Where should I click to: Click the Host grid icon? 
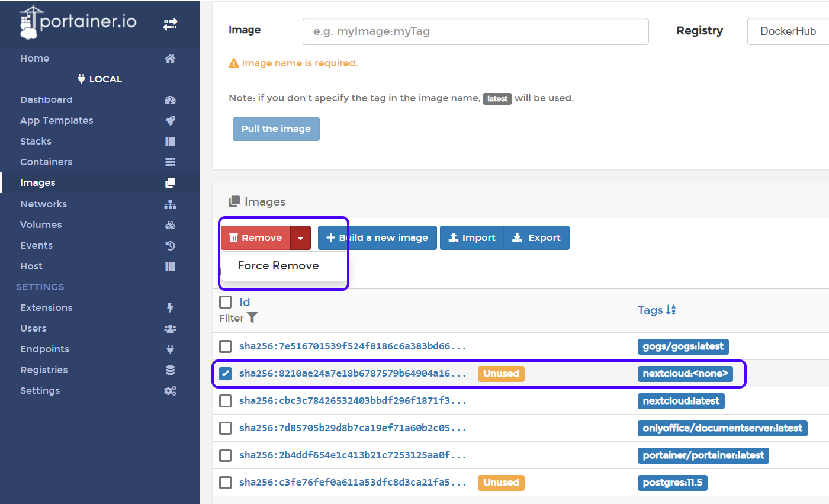pyautogui.click(x=170, y=267)
